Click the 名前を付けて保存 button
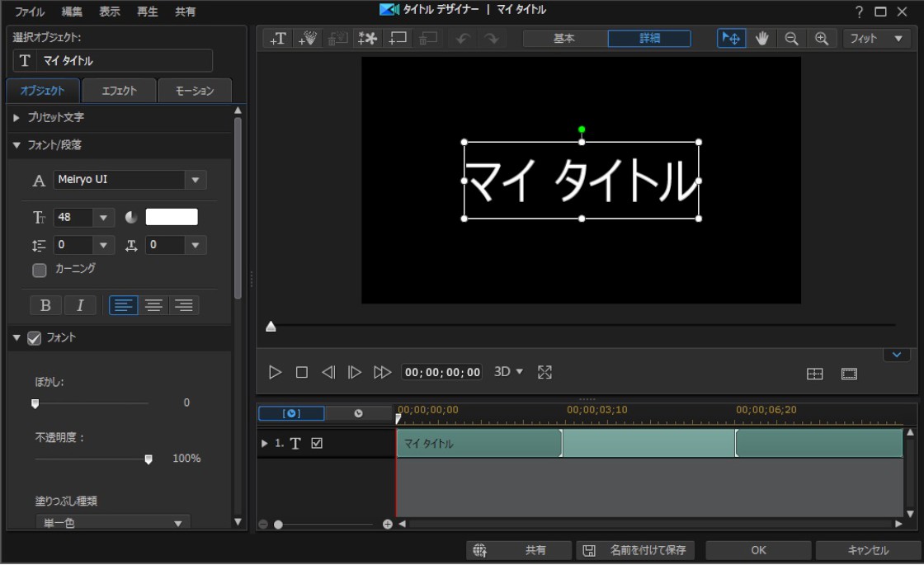The image size is (924, 565). [x=635, y=550]
